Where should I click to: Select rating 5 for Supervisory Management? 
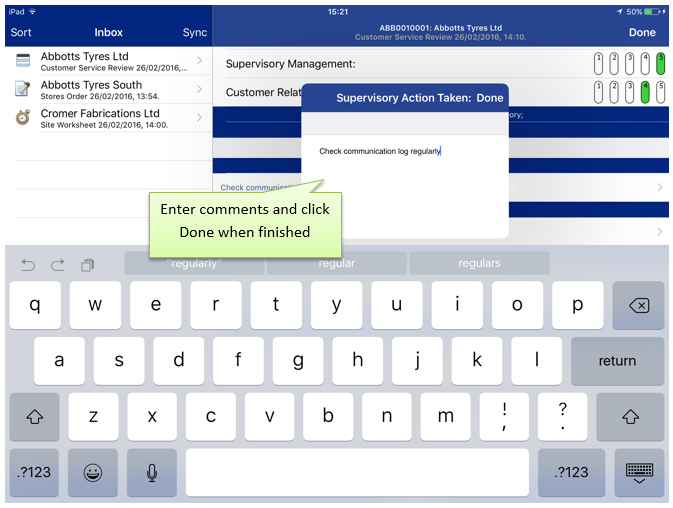(661, 64)
